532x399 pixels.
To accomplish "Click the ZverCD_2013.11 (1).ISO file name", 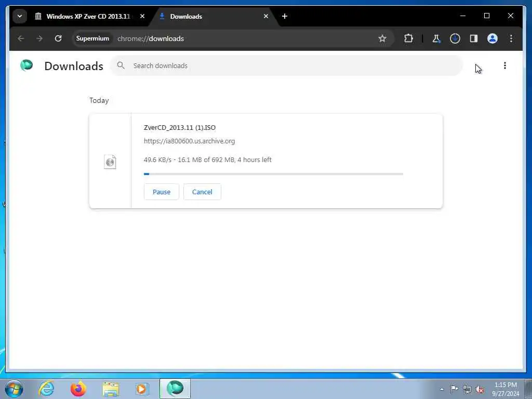I will point(179,128).
